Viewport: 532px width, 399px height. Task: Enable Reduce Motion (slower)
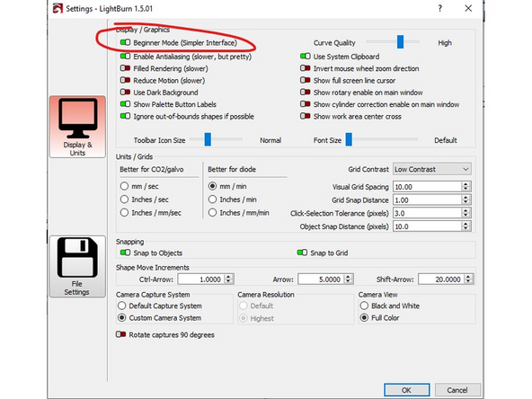coord(125,80)
